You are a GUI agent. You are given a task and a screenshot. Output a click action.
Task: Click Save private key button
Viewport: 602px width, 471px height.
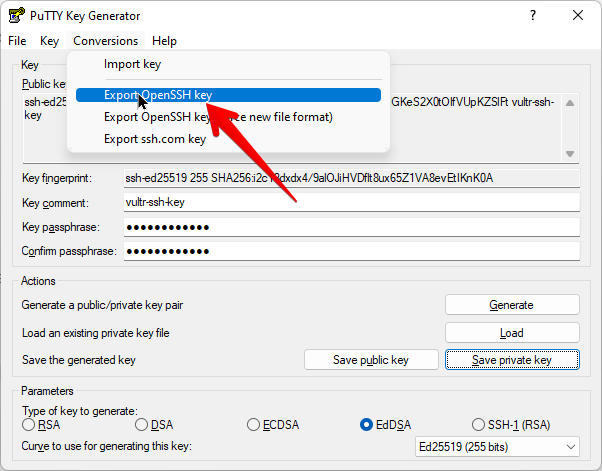click(x=512, y=360)
